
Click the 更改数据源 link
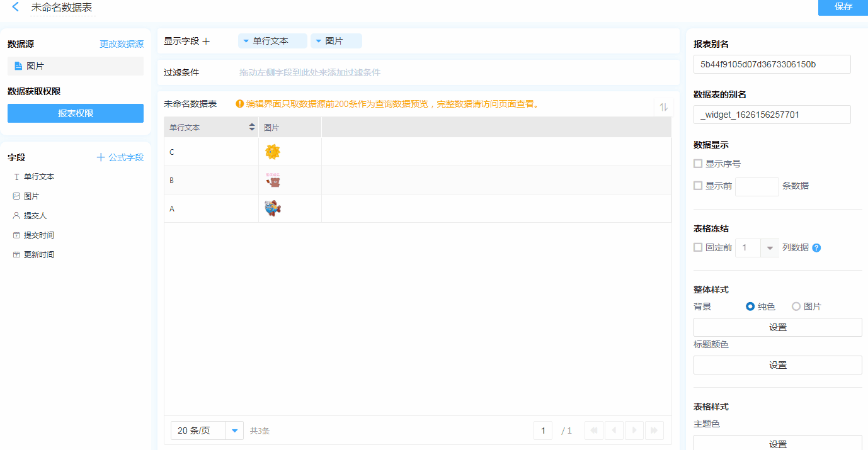[122, 44]
